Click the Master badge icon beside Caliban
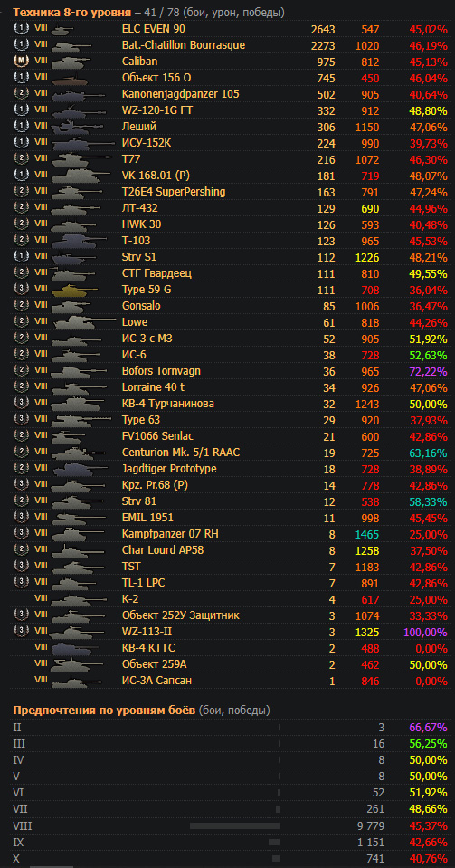The width and height of the screenshot is (455, 868). coord(20,62)
